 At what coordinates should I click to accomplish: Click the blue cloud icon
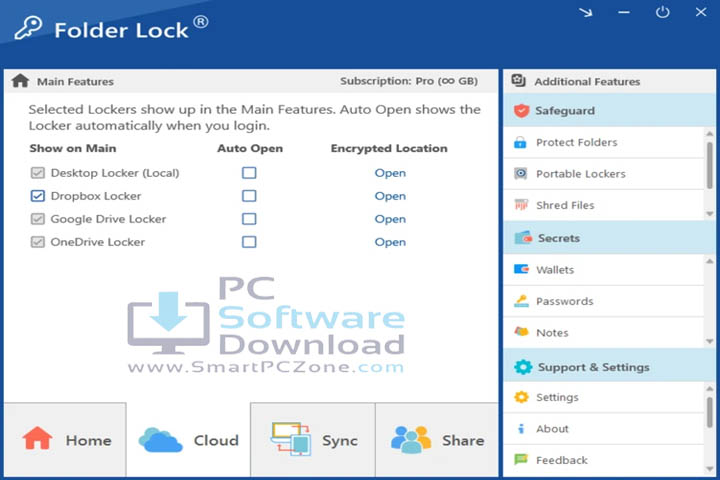(x=160, y=440)
